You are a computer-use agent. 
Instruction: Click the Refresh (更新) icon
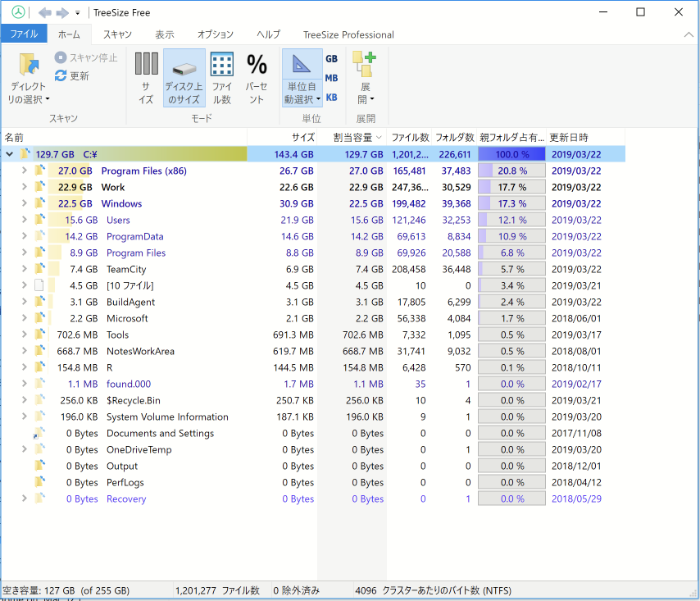tap(61, 76)
